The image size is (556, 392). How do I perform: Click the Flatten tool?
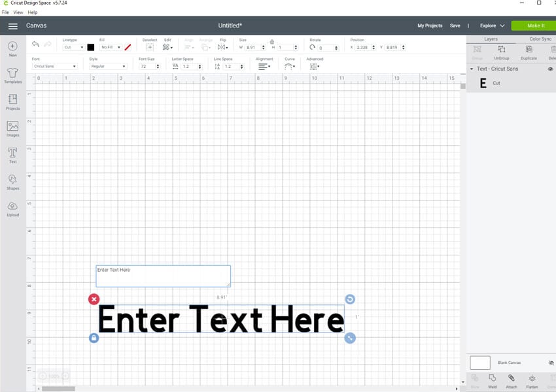point(532,381)
